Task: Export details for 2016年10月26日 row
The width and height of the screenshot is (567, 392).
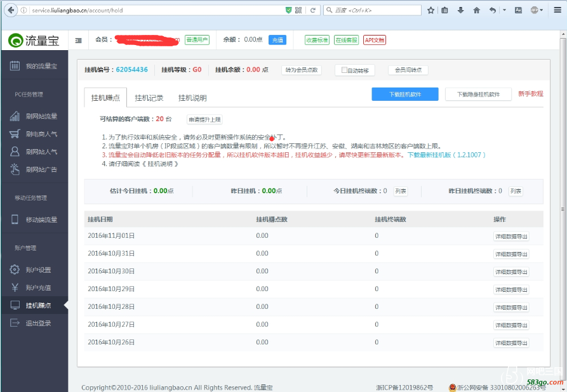Action: coord(511,343)
